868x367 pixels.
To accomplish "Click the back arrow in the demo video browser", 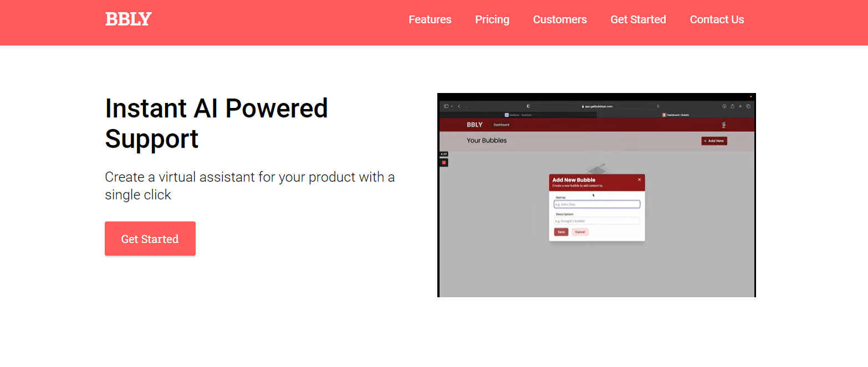I will (459, 106).
